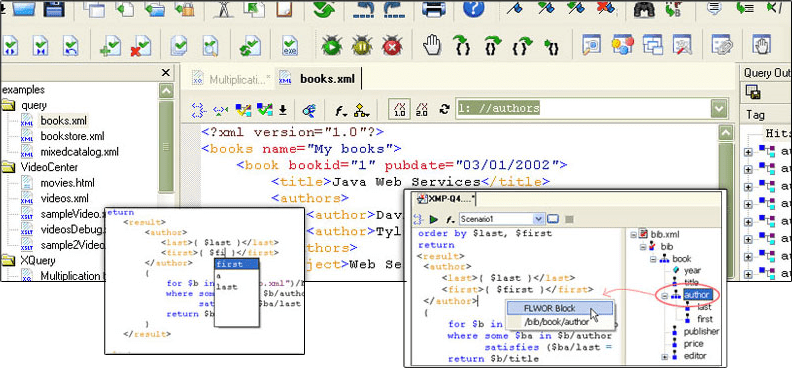This screenshot has width=792, height=368.
Task: Collapse the bib.xml root node
Action: 633,235
